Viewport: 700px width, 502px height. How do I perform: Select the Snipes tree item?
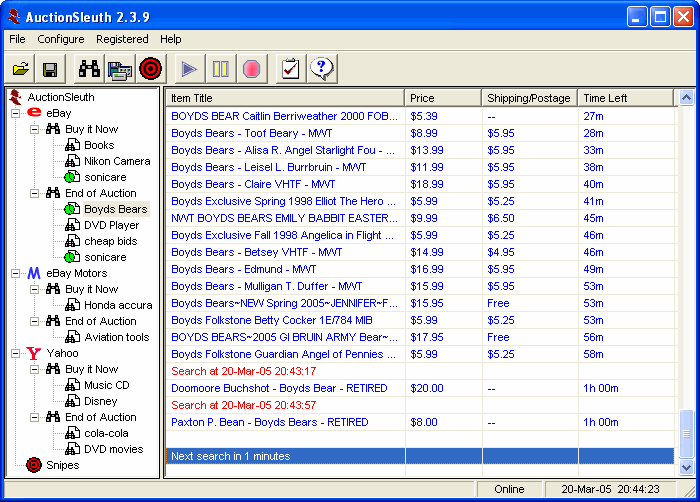(62, 465)
